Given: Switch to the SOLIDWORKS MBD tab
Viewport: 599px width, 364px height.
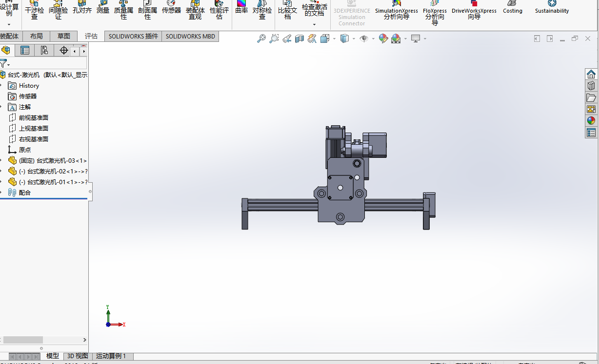Looking at the screenshot, I should tap(190, 36).
